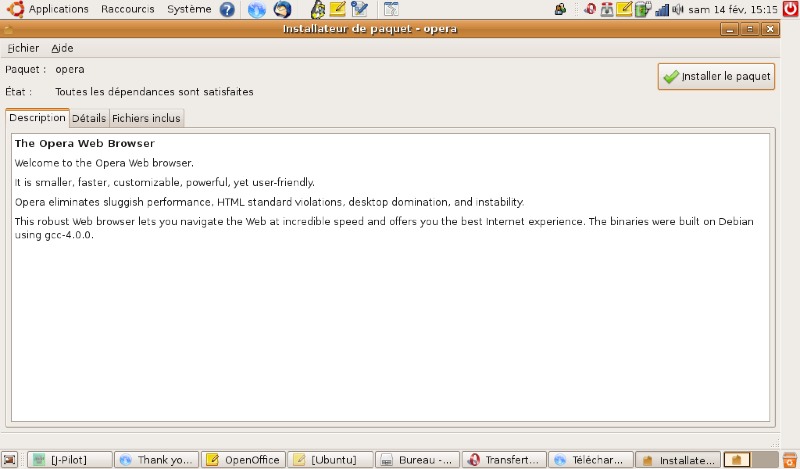
Task: Switch to the Détails tab
Action: pos(89,118)
